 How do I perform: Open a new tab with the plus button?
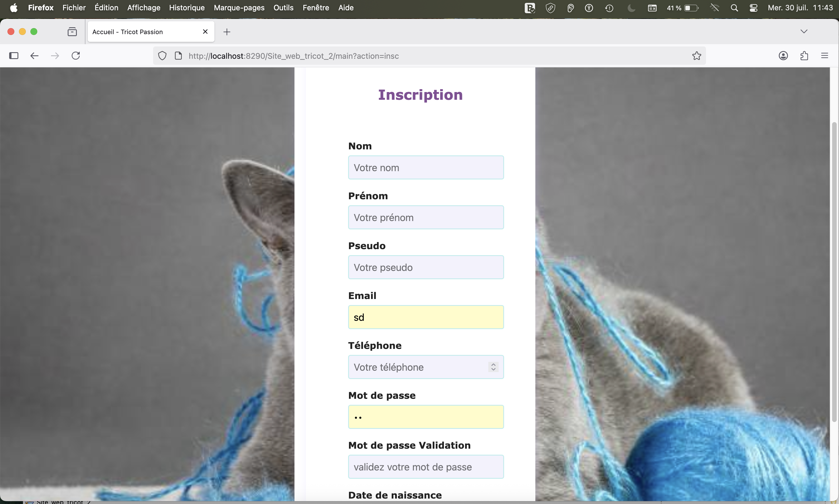point(227,32)
